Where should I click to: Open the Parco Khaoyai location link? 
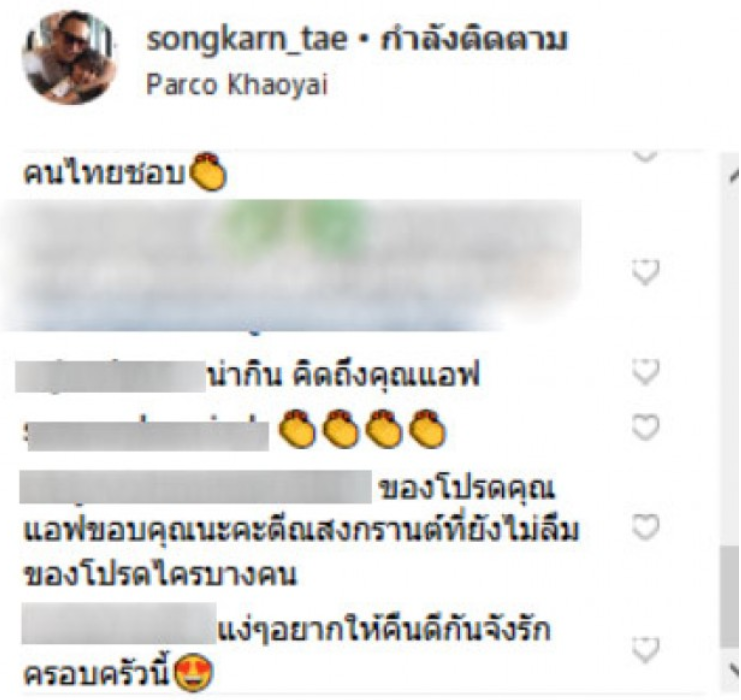click(237, 85)
